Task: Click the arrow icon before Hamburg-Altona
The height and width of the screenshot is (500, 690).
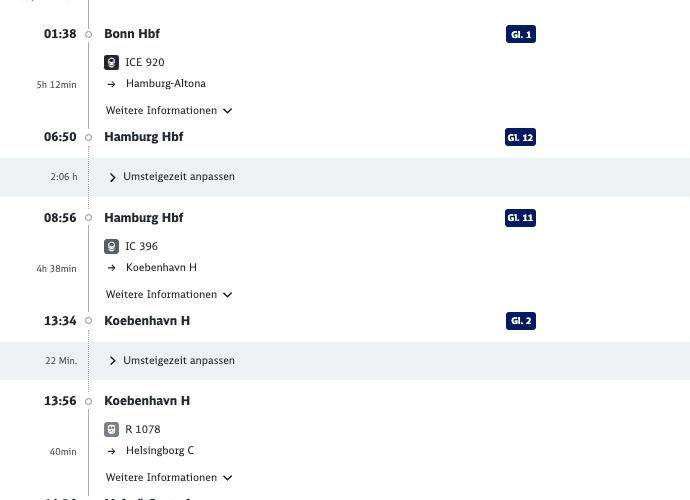Action: (111, 84)
